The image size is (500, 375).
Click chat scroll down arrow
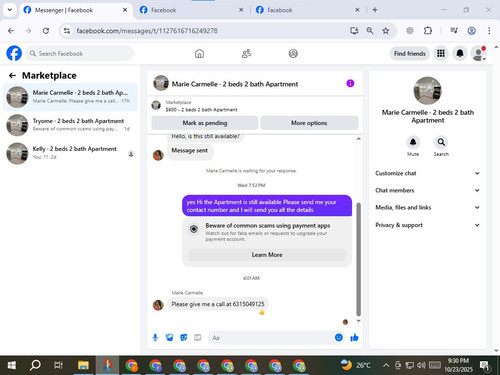(359, 321)
